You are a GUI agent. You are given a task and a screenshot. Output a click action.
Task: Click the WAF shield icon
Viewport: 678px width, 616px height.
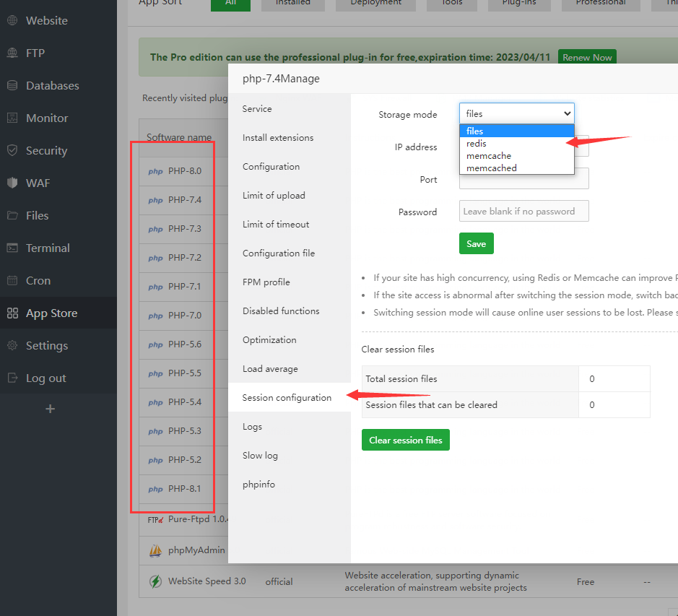coord(12,183)
